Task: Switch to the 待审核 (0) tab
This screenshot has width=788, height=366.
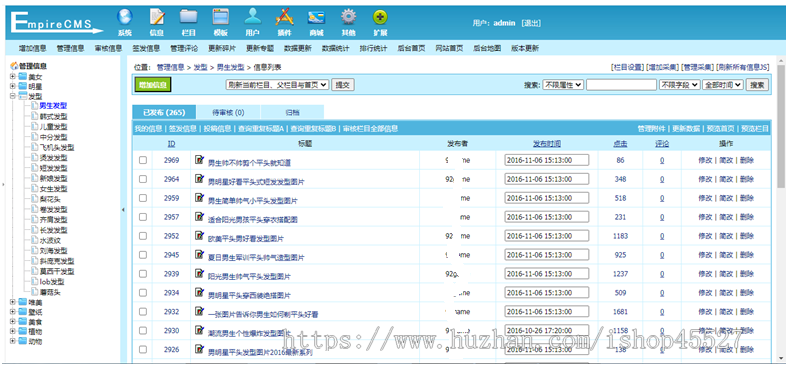Action: (229, 112)
